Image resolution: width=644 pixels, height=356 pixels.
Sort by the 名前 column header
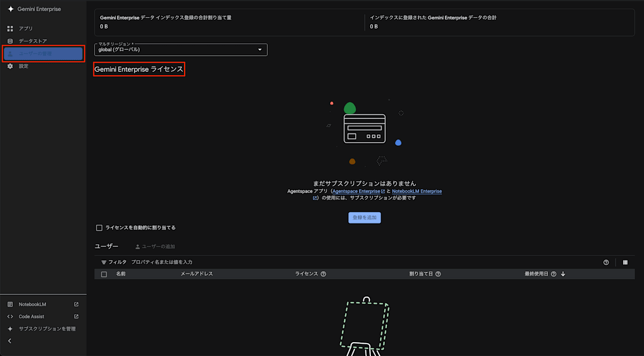pos(121,274)
